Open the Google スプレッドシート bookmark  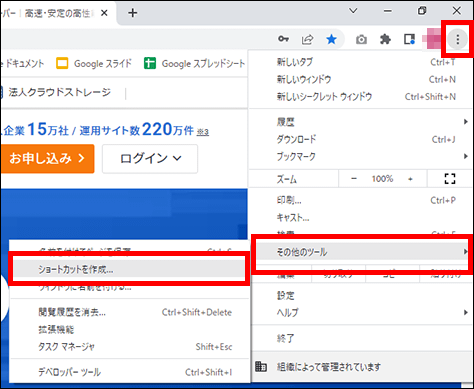[x=195, y=63]
